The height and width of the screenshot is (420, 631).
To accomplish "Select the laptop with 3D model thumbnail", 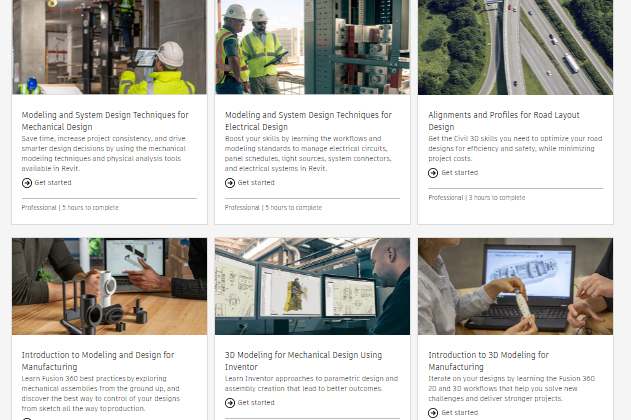I will coord(516,286).
